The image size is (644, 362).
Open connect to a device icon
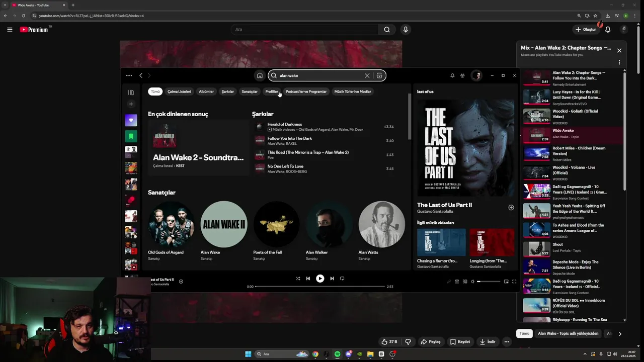(465, 282)
